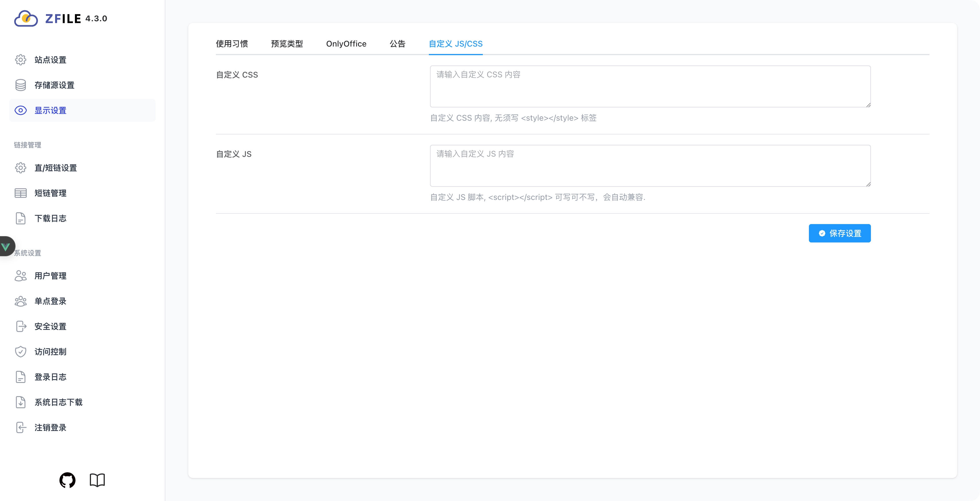This screenshot has height=501, width=980.
Task: Click the document icon beside 登录日志
Action: [x=21, y=377]
